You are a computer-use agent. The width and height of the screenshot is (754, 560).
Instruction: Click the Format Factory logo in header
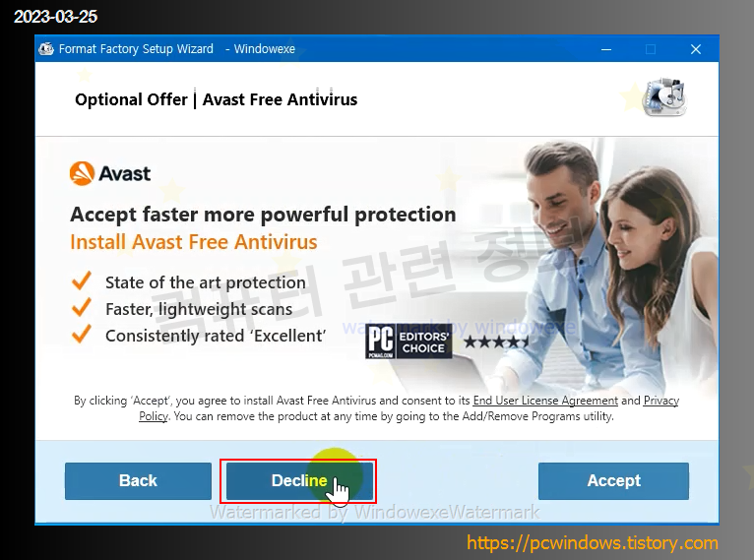[x=665, y=96]
